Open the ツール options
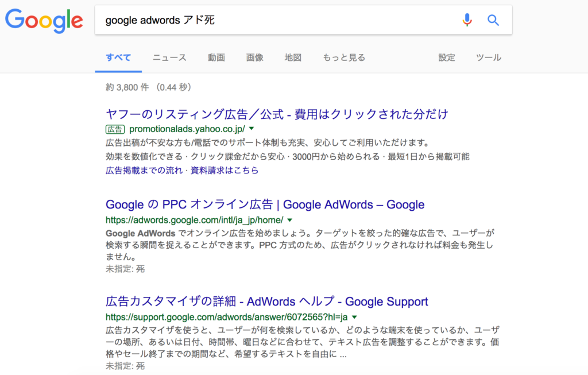 pos(489,57)
